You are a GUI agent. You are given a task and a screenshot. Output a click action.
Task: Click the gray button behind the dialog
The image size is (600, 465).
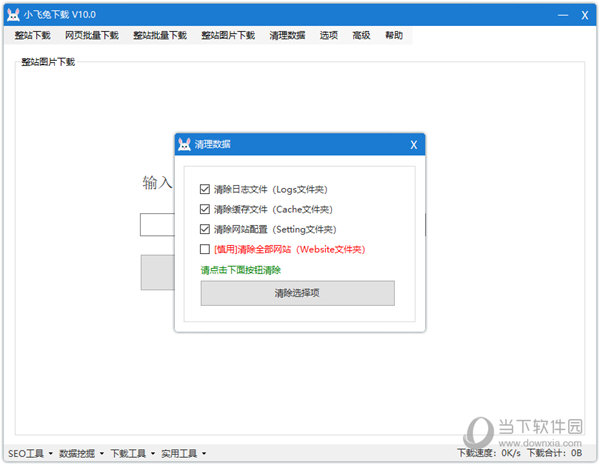coord(158,272)
